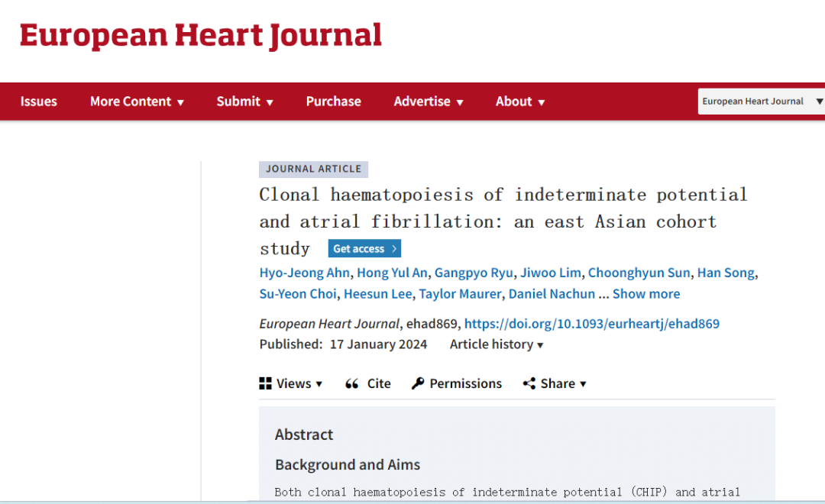Click the Permissions key icon

(x=418, y=383)
